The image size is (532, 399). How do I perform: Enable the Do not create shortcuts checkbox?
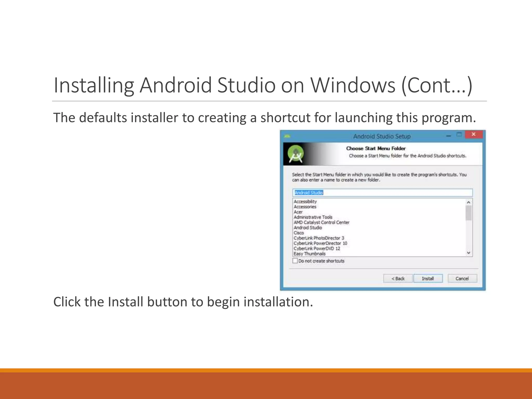(295, 261)
